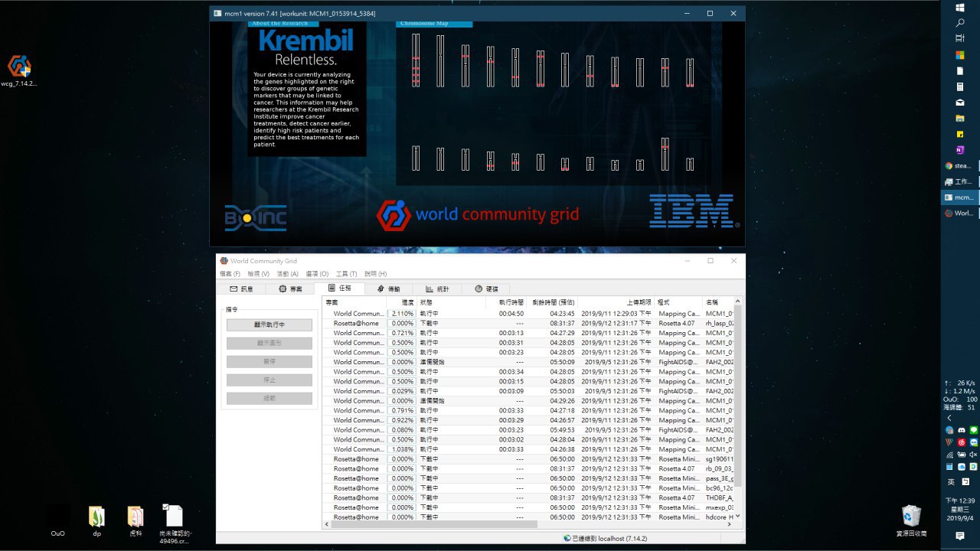Open the battery status tray icon
980x551 pixels.
click(x=962, y=455)
